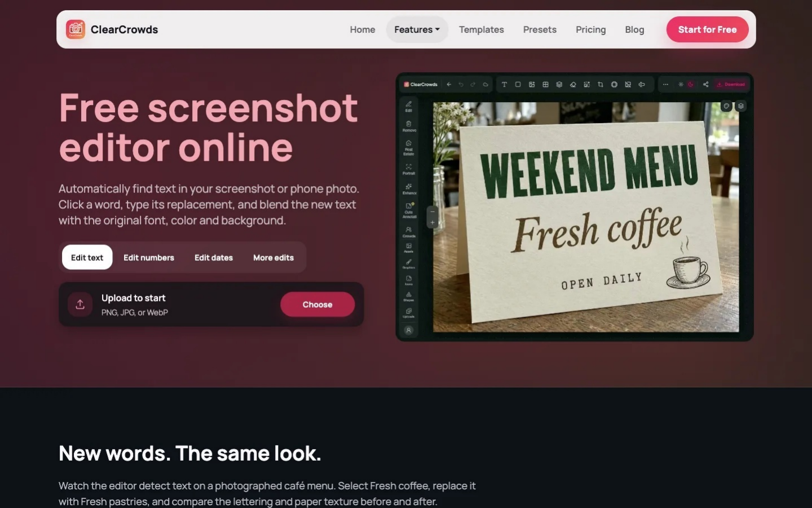Open the three-dots more menu in editor

click(x=665, y=85)
